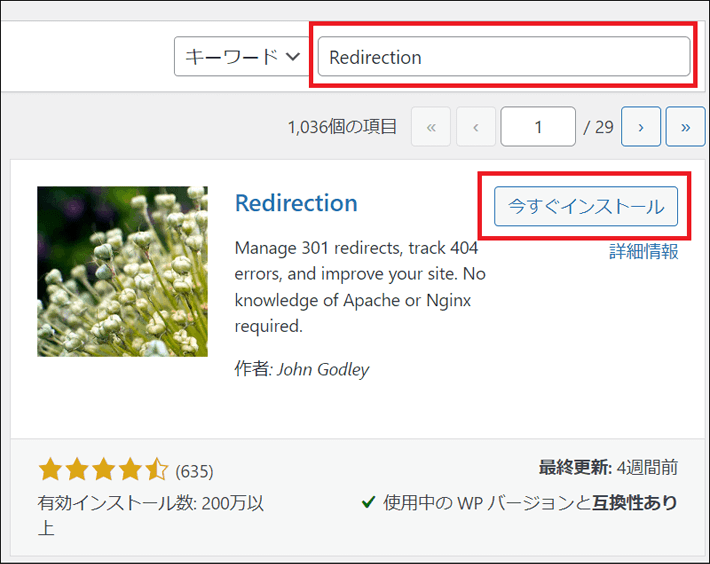Click the / 29 total pages text

598,127
